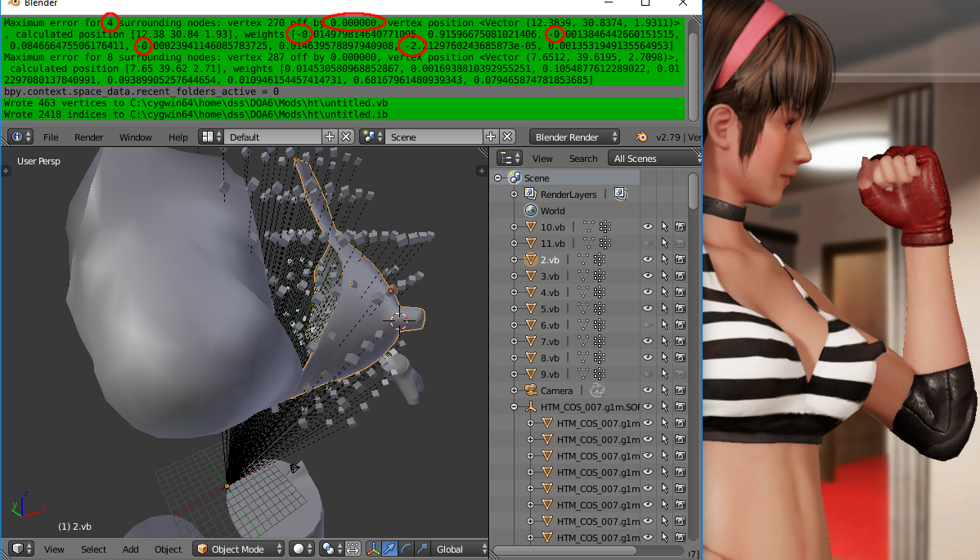Screen dimensions: 980x560
Task: Click the Scene name field
Action: tap(434, 137)
